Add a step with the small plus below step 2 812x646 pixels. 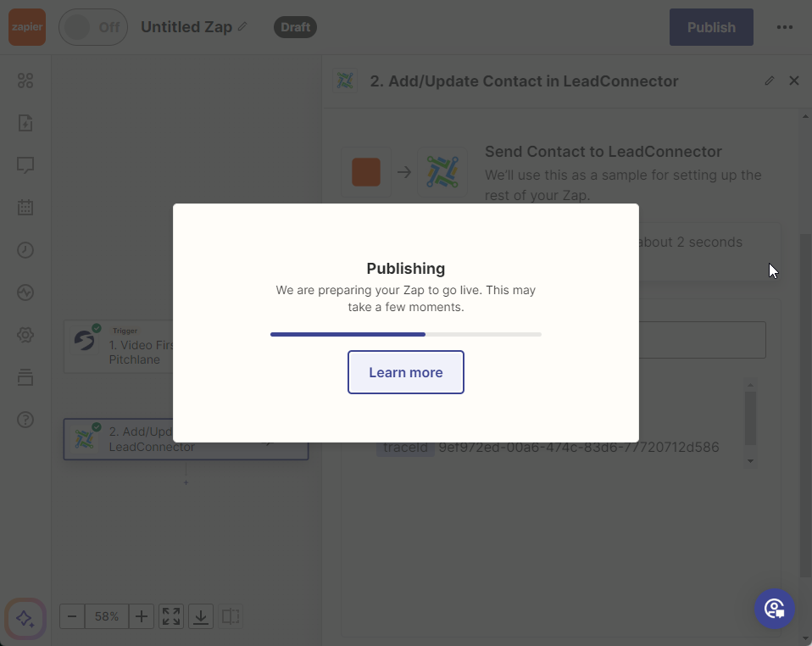pos(186,482)
